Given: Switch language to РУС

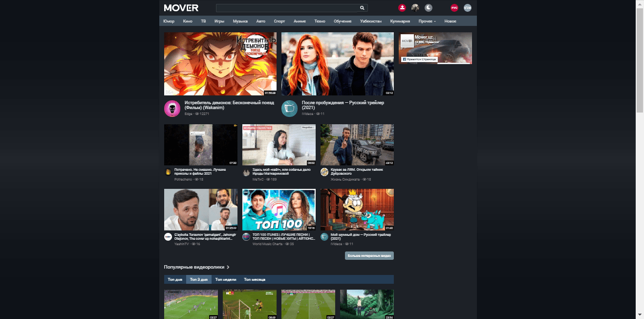Looking at the screenshot, I should tap(454, 8).
